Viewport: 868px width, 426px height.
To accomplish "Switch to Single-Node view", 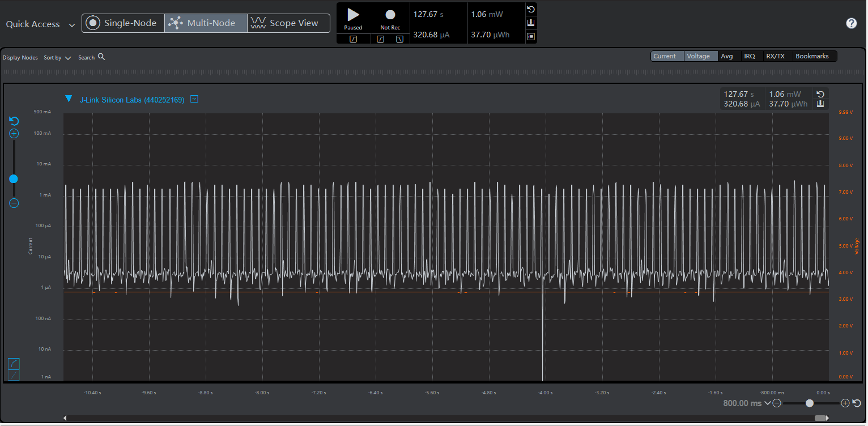I will [123, 23].
